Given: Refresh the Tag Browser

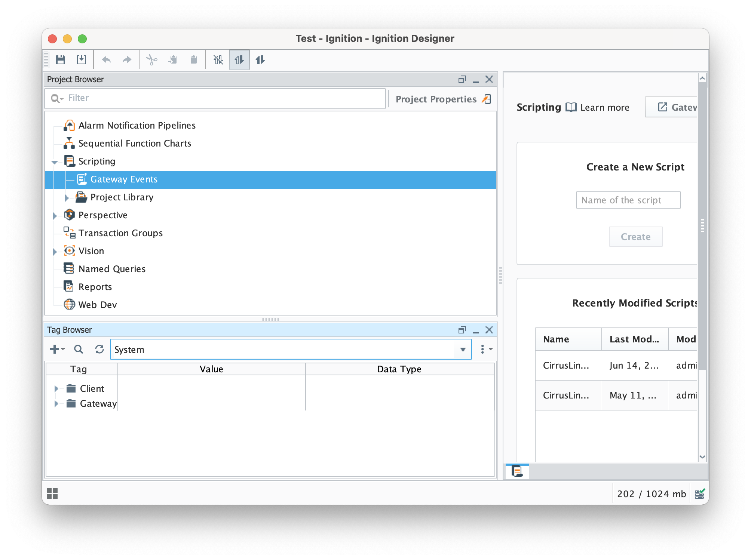Looking at the screenshot, I should [99, 349].
